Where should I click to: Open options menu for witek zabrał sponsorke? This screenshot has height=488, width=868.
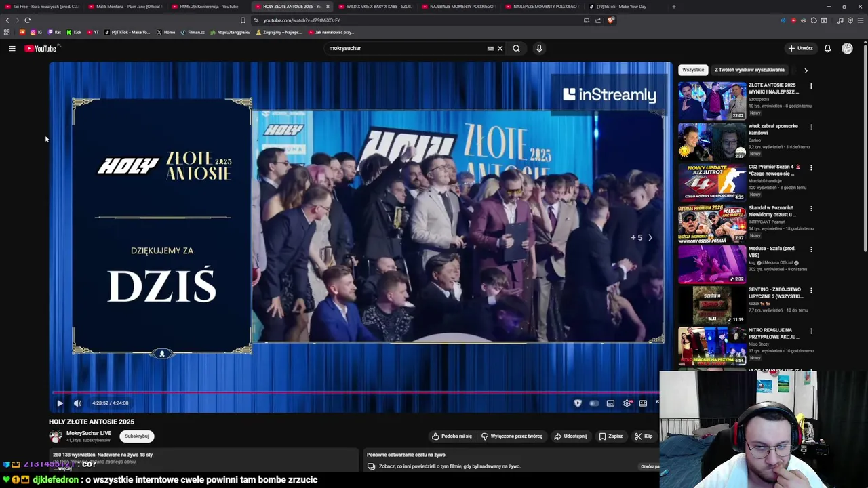tap(811, 127)
